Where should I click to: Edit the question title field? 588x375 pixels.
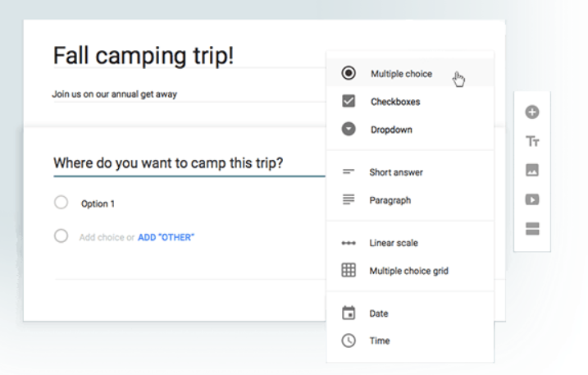pyautogui.click(x=168, y=163)
